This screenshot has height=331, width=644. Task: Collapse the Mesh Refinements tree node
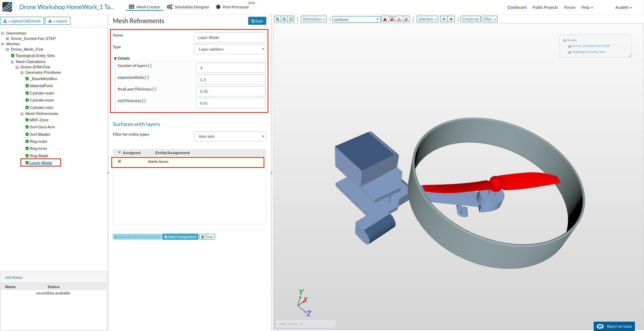tap(22, 114)
